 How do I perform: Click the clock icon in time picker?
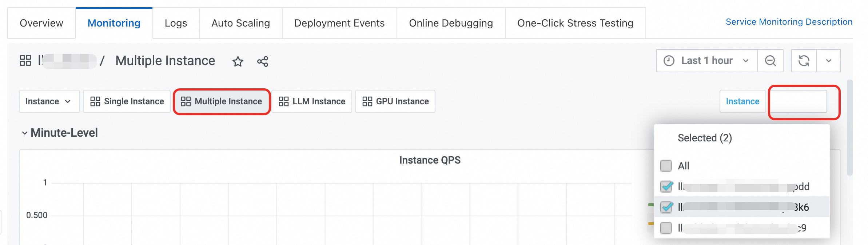(x=669, y=61)
